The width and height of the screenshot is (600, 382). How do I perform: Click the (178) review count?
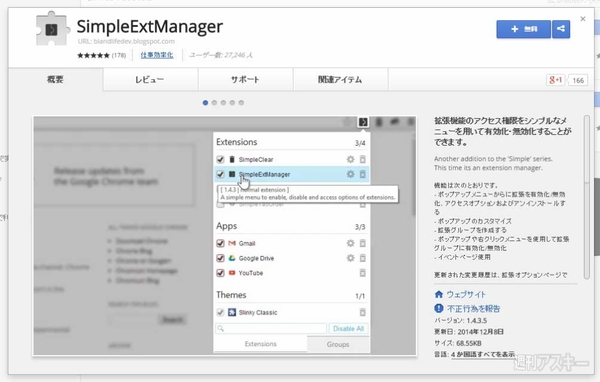coord(119,56)
